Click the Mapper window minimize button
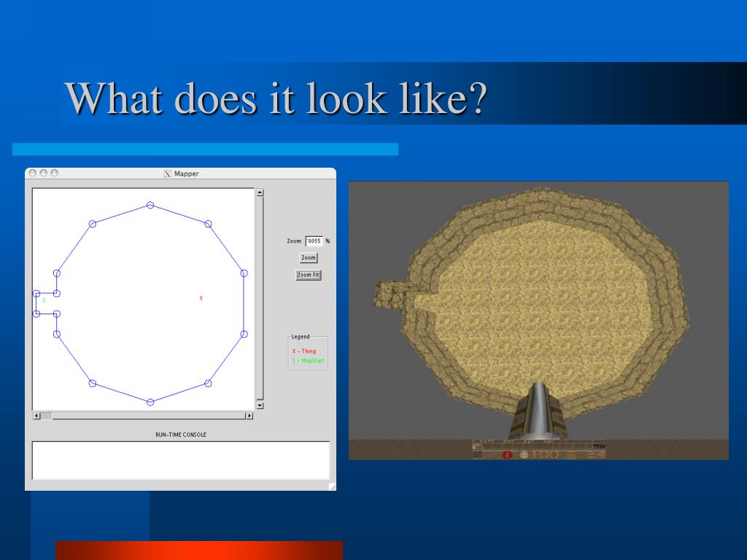 click(x=43, y=173)
